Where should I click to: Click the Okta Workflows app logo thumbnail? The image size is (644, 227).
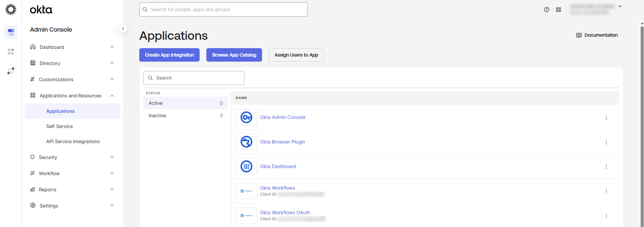246,191
